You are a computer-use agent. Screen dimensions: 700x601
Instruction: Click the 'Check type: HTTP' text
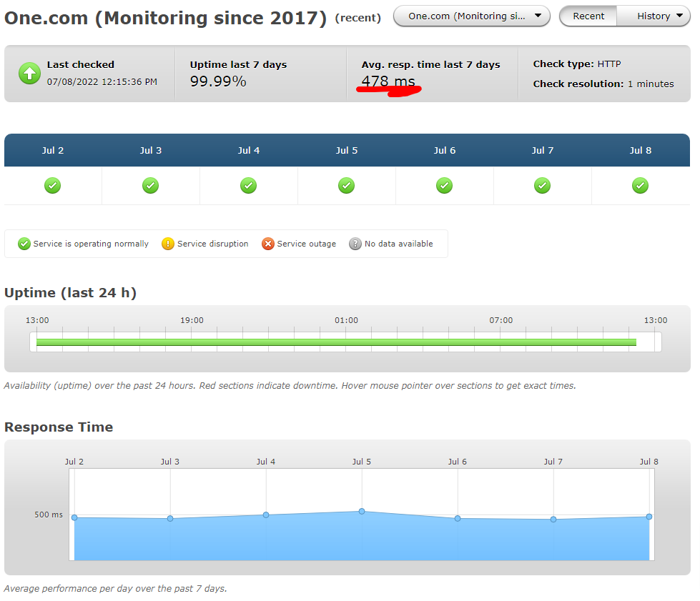click(x=577, y=64)
